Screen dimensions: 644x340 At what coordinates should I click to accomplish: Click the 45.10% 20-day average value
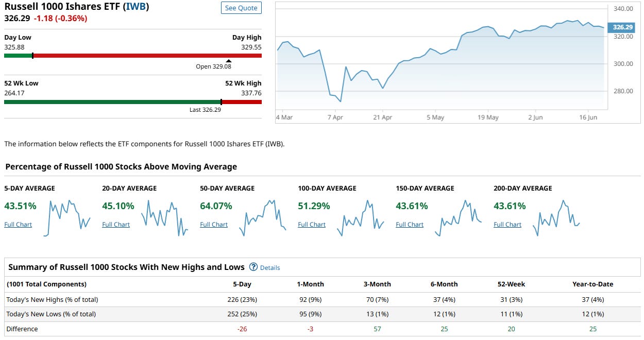(118, 206)
